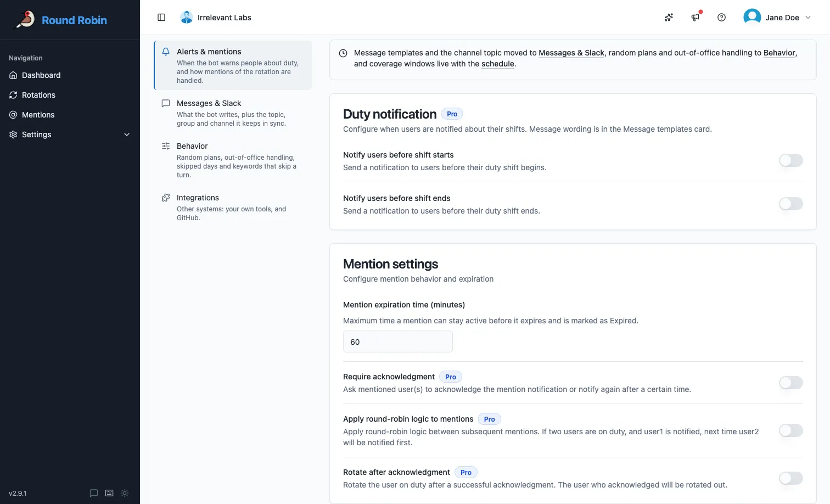Open the schedule link in the notice
The image size is (830, 504).
(x=498, y=64)
